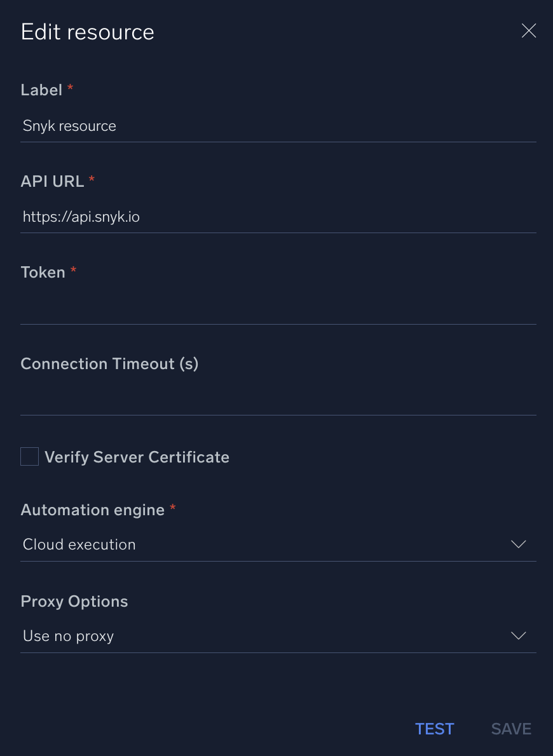
Task: Open the Proxy Options dropdown chevron
Action: coord(518,636)
